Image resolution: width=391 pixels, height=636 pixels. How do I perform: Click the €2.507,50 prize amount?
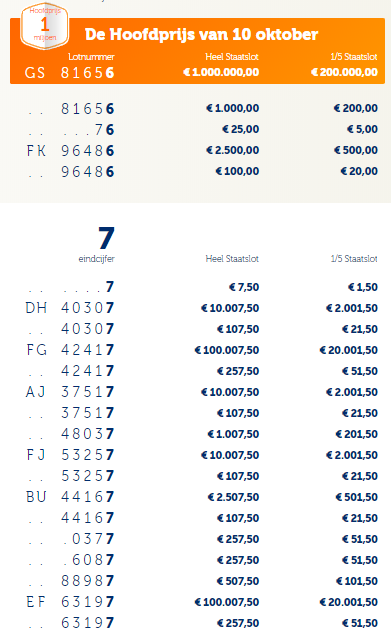point(233,497)
